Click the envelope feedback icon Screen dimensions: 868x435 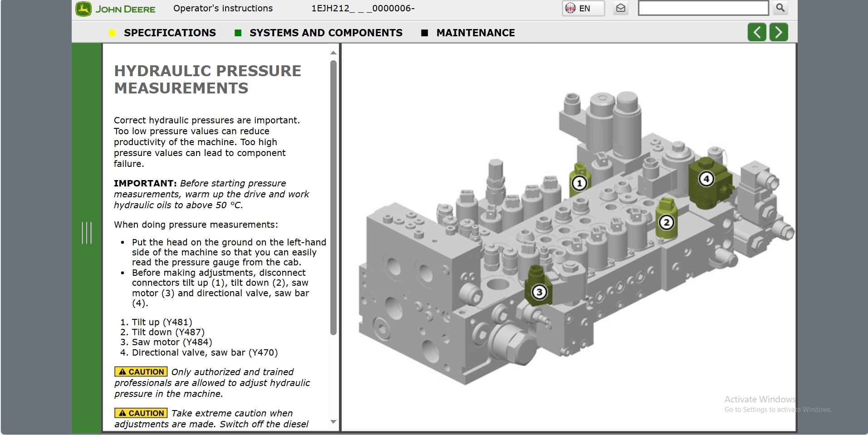(621, 8)
